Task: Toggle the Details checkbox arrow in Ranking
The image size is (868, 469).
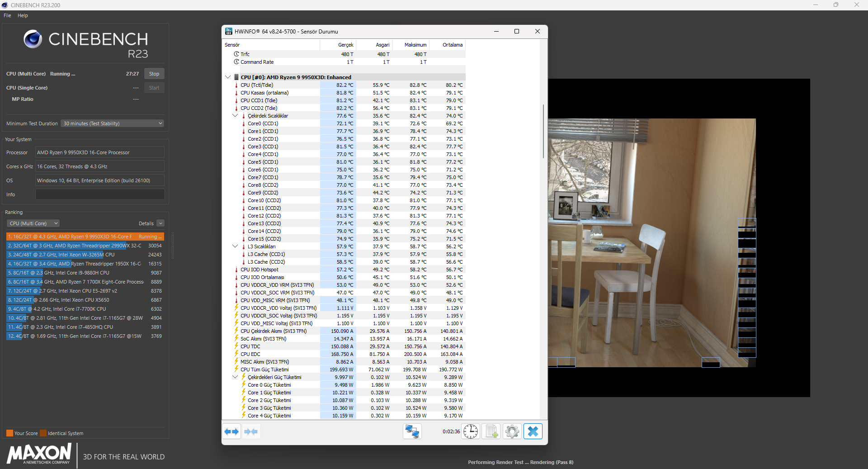Action: 160,223
